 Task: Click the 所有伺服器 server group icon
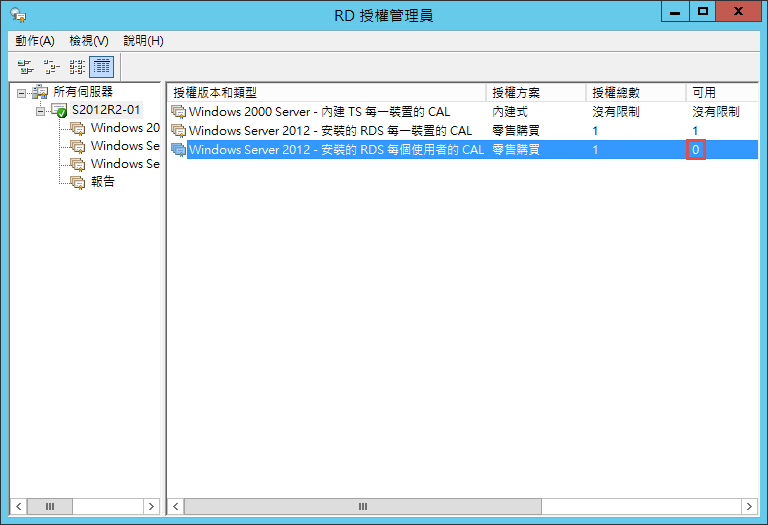pos(40,92)
